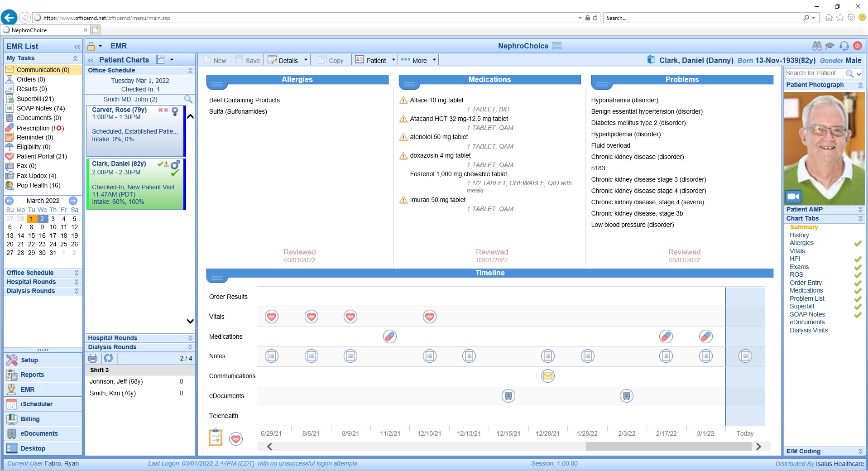Open the Patient toolbar dropdown arrow
Image resolution: width=868 pixels, height=471 pixels.
point(393,60)
